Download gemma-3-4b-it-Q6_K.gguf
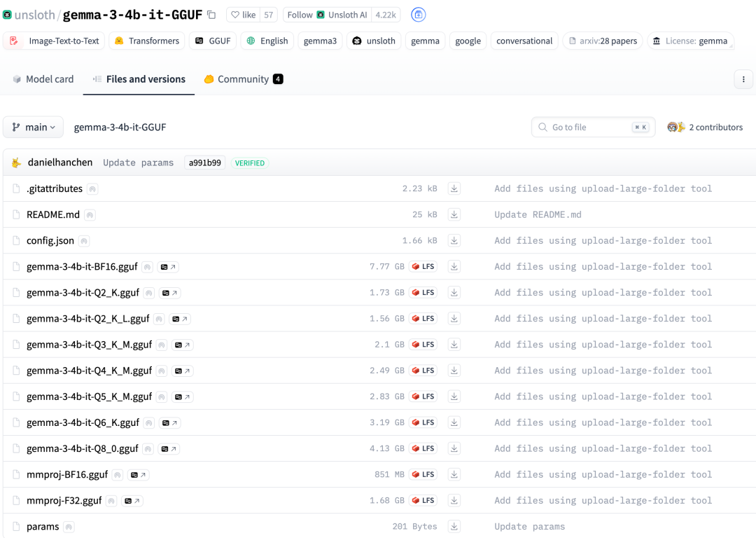 pos(454,423)
